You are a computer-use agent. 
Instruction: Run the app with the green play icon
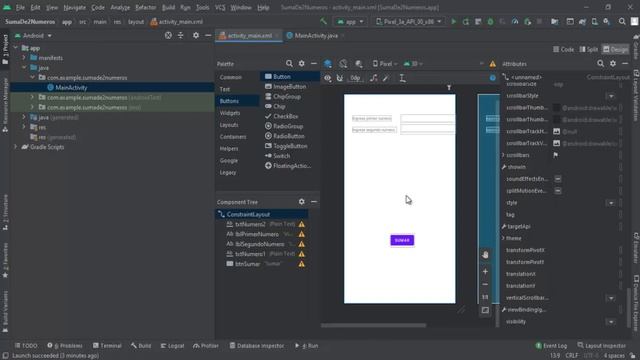453,22
